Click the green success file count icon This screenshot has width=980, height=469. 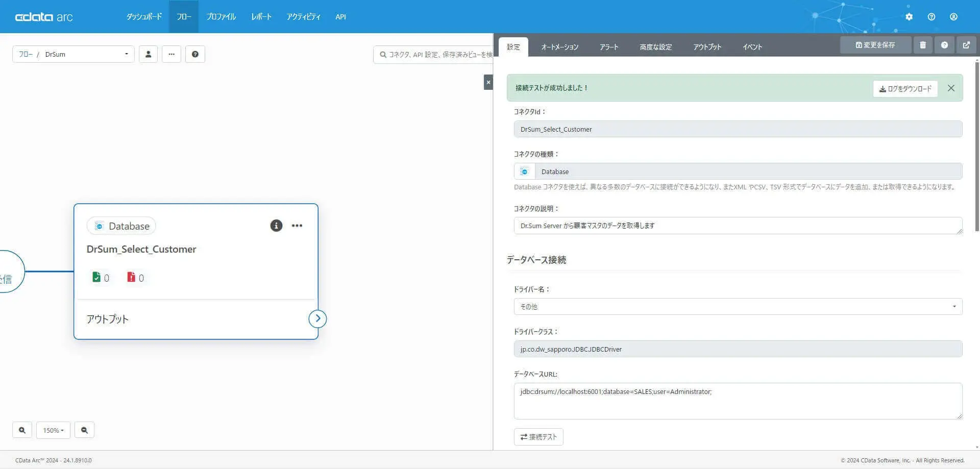coord(96,277)
